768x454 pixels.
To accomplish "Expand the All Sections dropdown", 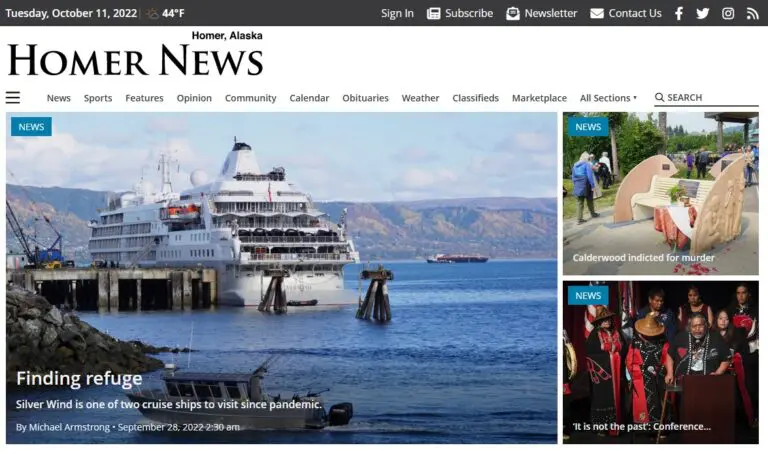I will coord(608,98).
